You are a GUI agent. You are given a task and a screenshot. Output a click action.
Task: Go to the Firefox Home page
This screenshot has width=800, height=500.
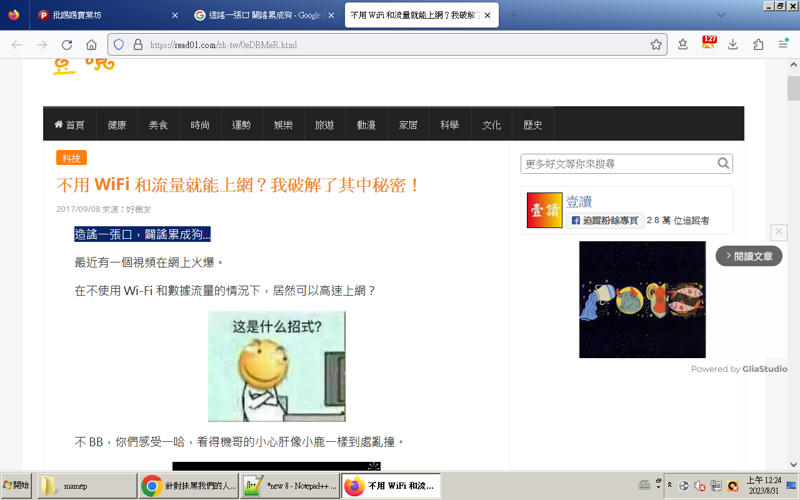tap(91, 45)
